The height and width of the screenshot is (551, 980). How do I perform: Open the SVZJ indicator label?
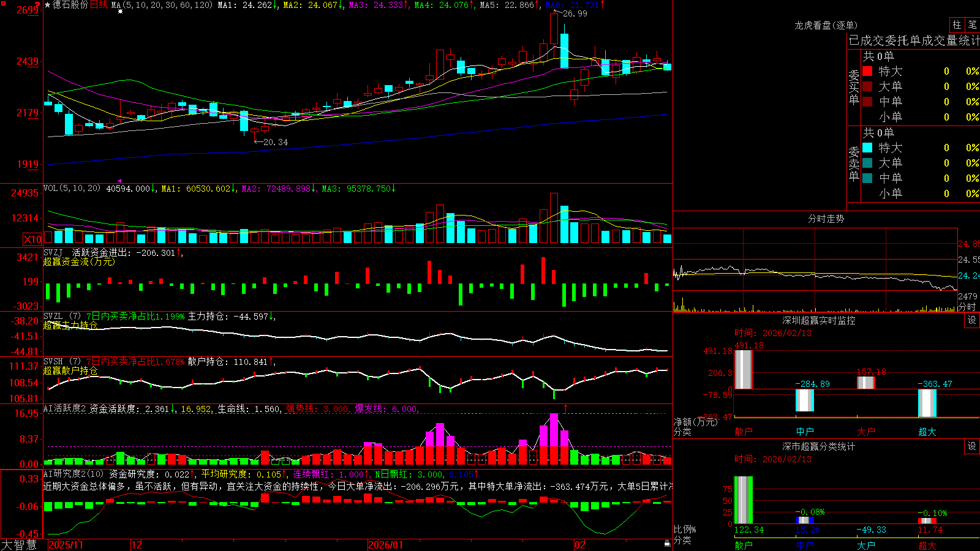click(53, 252)
